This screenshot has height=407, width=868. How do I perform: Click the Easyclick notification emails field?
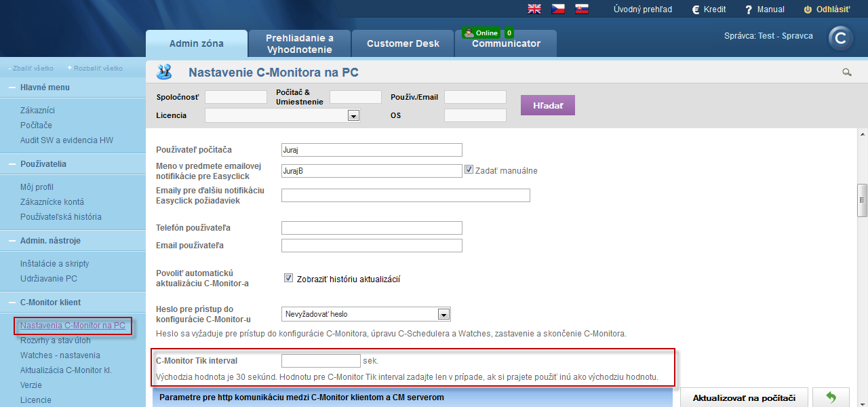pos(406,195)
